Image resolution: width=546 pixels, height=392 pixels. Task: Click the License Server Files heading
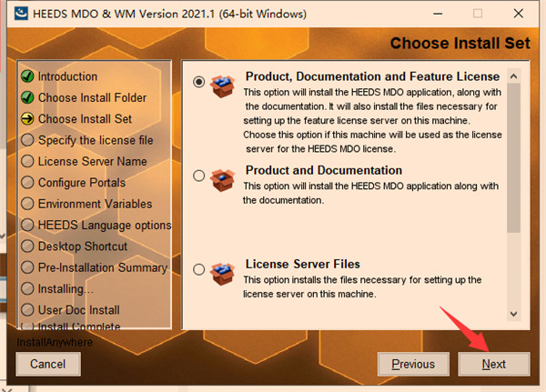click(303, 264)
